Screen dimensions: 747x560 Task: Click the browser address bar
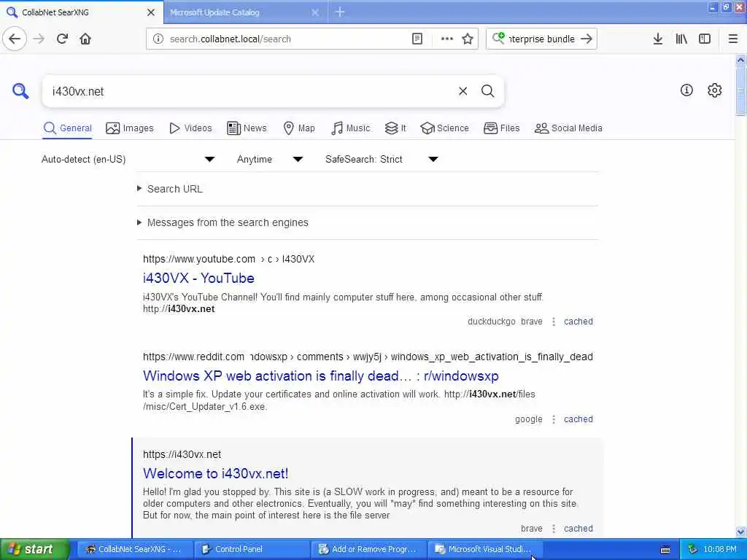tap(286, 39)
